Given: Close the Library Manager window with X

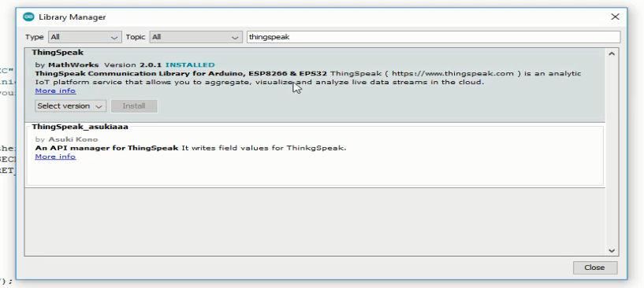Looking at the screenshot, I should pyautogui.click(x=615, y=17).
